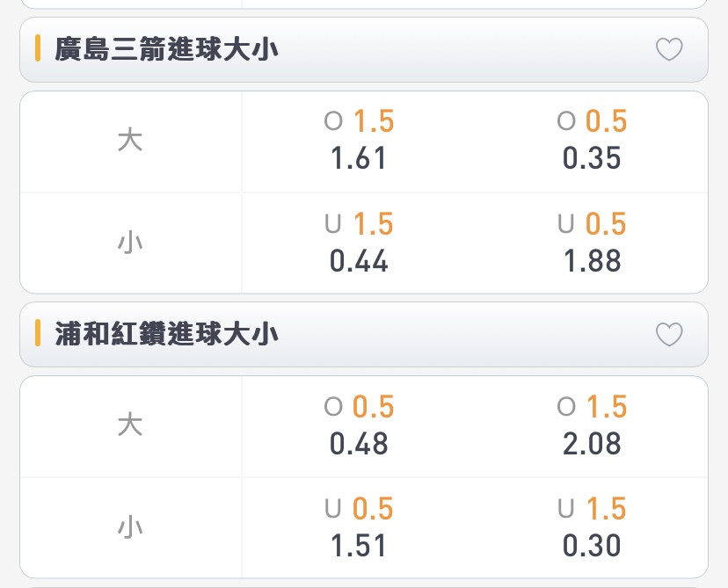Click the orange marker beside 廣島三箭進球大小

[38, 48]
